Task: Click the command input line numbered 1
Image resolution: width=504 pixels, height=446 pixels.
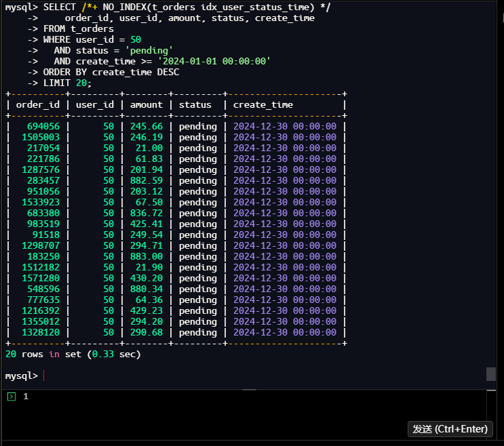Action: click(x=244, y=397)
